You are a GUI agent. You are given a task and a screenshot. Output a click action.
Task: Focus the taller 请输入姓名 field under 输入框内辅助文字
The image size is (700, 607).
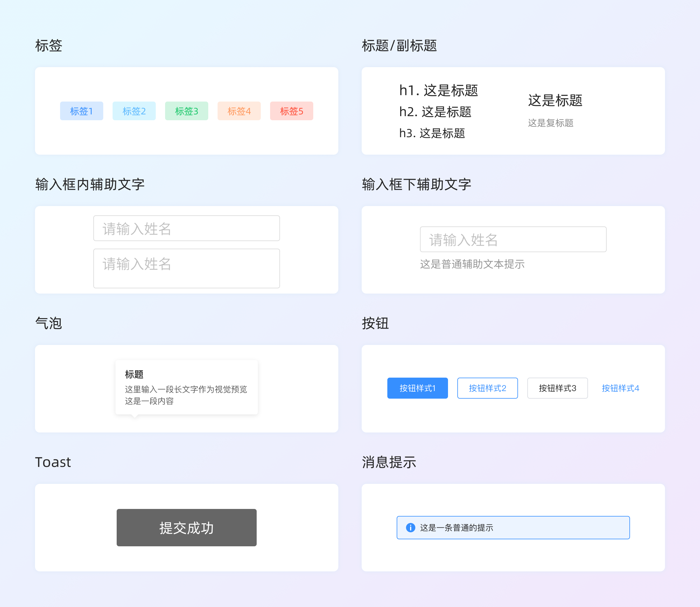[186, 268]
